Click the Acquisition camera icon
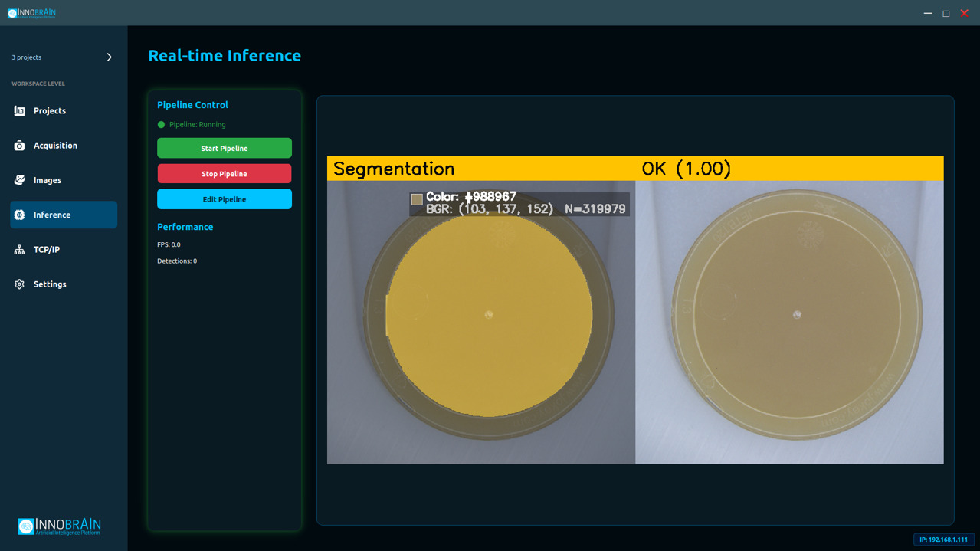The width and height of the screenshot is (980, 551). click(x=20, y=146)
